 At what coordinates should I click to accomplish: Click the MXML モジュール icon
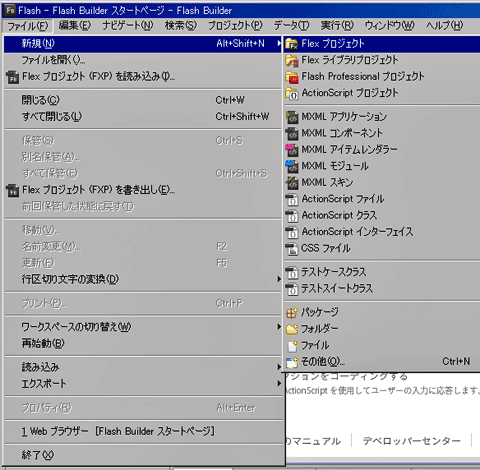292,166
